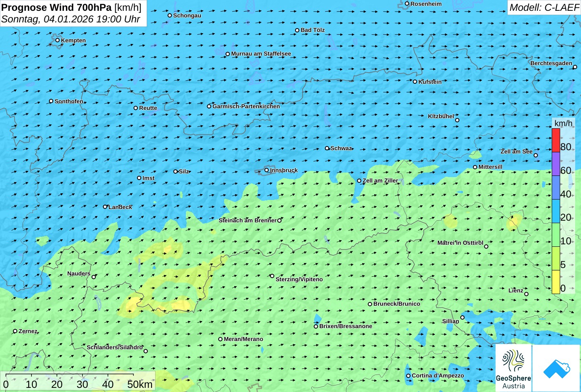Click the Kempten city marker
The height and width of the screenshot is (392, 581).
click(58, 40)
